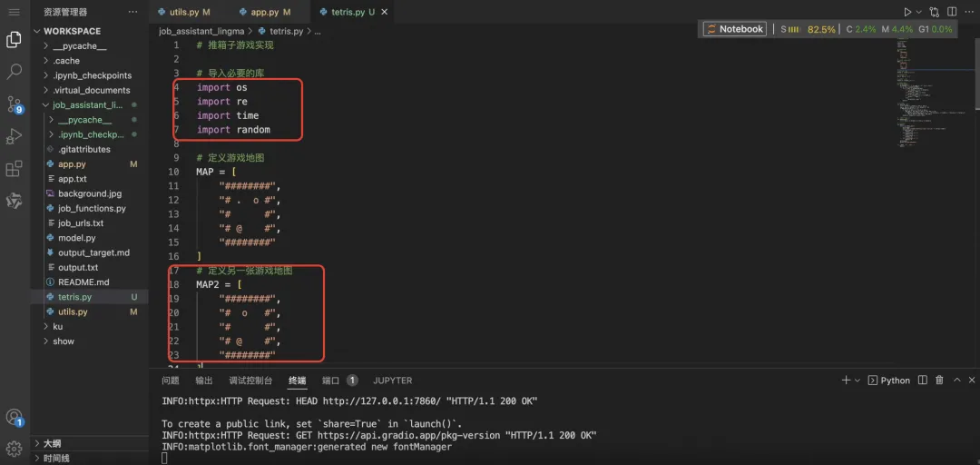Expand the .cache folder
Image resolution: width=980 pixels, height=465 pixels.
click(x=89, y=61)
